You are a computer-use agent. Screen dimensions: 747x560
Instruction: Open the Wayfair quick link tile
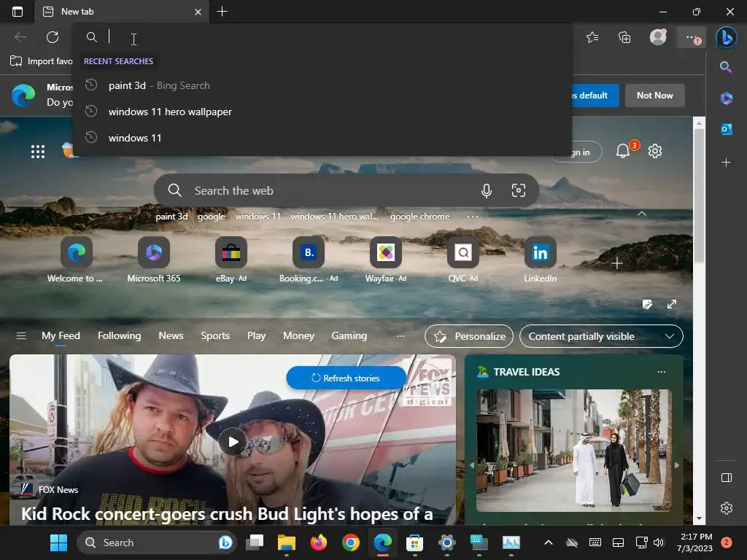pos(386,252)
